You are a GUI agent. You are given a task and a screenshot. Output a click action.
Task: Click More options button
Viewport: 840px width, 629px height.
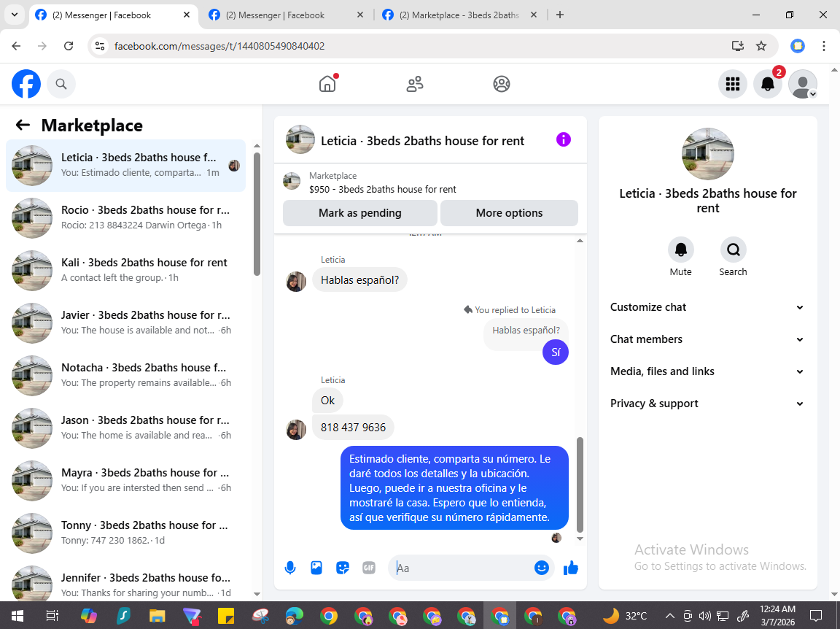pyautogui.click(x=509, y=213)
